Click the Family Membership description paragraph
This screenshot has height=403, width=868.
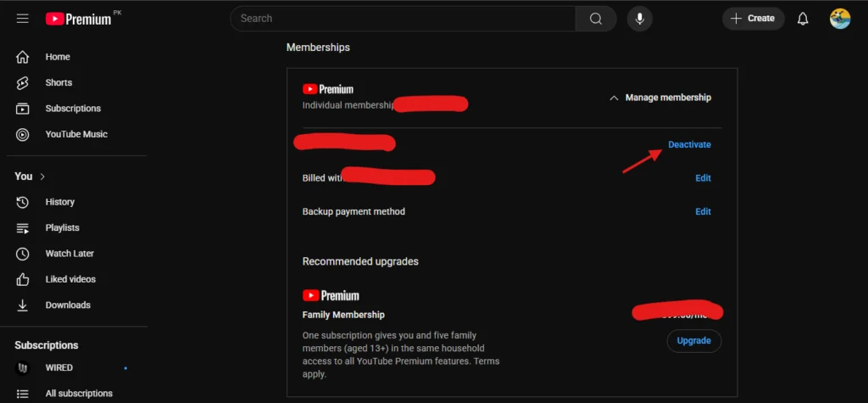(x=401, y=355)
